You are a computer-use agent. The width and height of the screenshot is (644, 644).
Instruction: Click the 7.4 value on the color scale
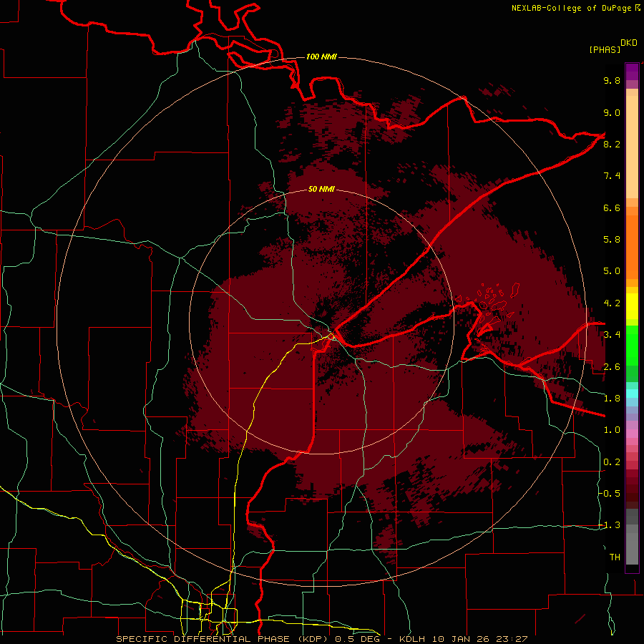(612, 176)
